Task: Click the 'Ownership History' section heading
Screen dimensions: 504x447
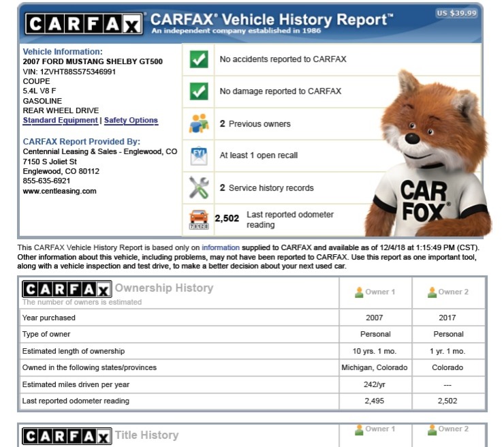Action: (164, 288)
